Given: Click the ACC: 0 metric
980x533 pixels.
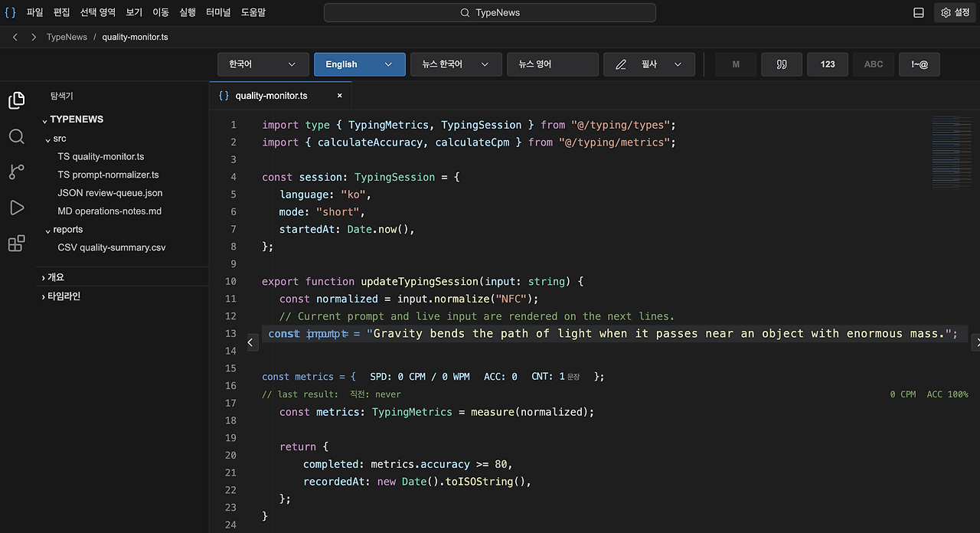Looking at the screenshot, I should tap(501, 377).
